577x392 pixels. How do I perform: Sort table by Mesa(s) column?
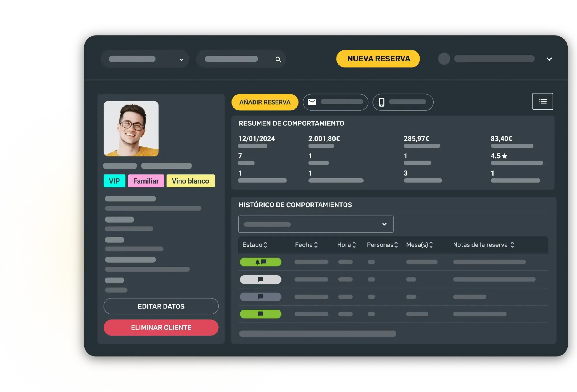(419, 245)
